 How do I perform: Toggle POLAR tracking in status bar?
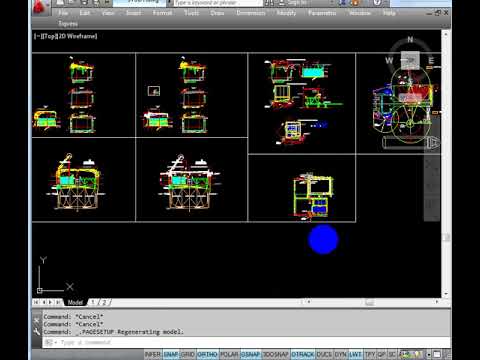(229, 354)
